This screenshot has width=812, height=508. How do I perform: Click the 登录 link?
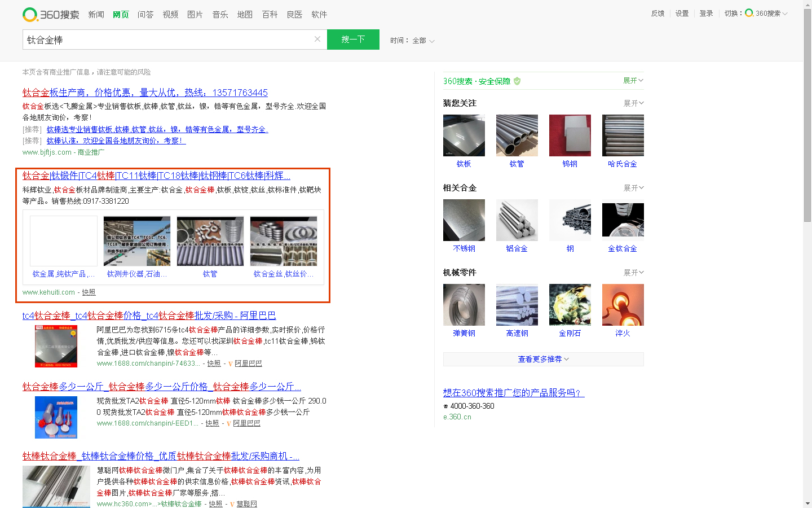coord(706,13)
